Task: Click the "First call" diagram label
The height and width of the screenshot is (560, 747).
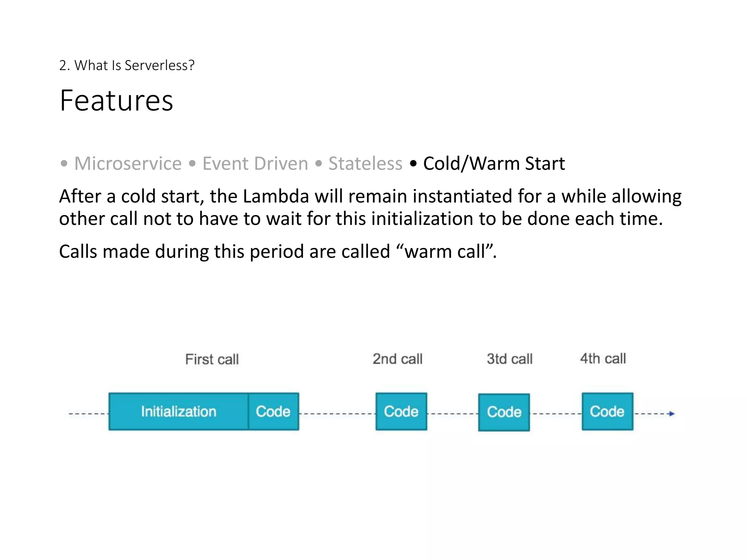Action: click(x=212, y=359)
